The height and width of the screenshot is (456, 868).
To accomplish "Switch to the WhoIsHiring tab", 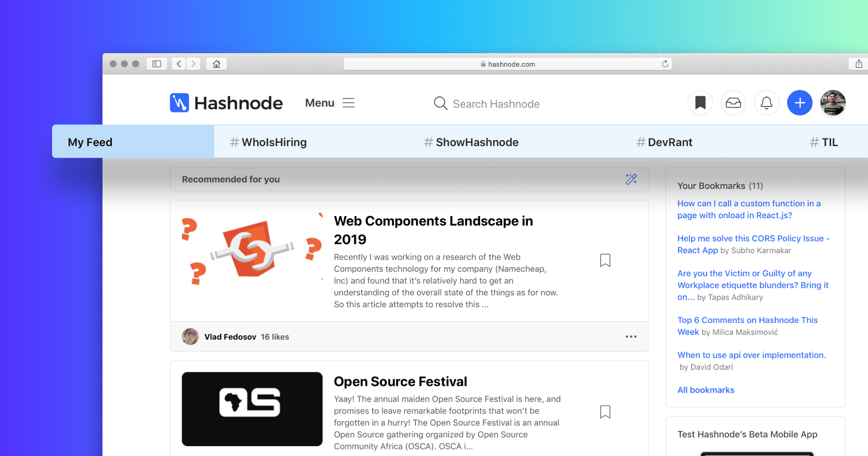I will click(x=268, y=142).
